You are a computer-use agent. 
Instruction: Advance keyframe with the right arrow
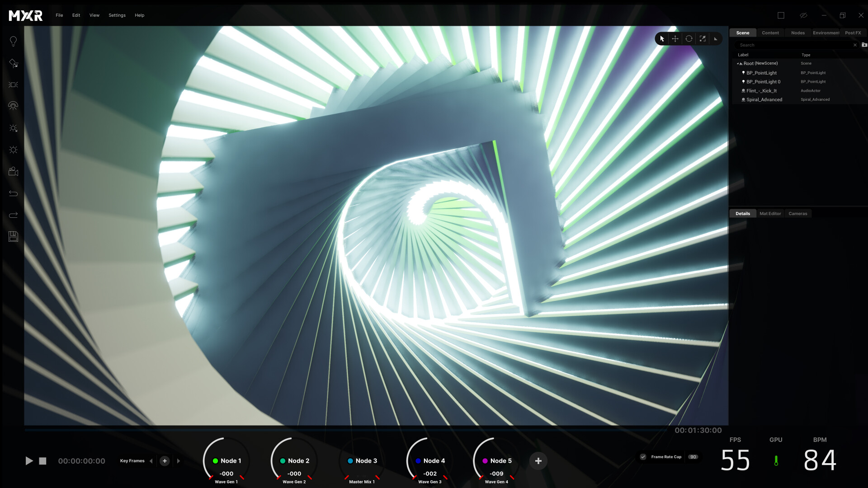(178, 460)
